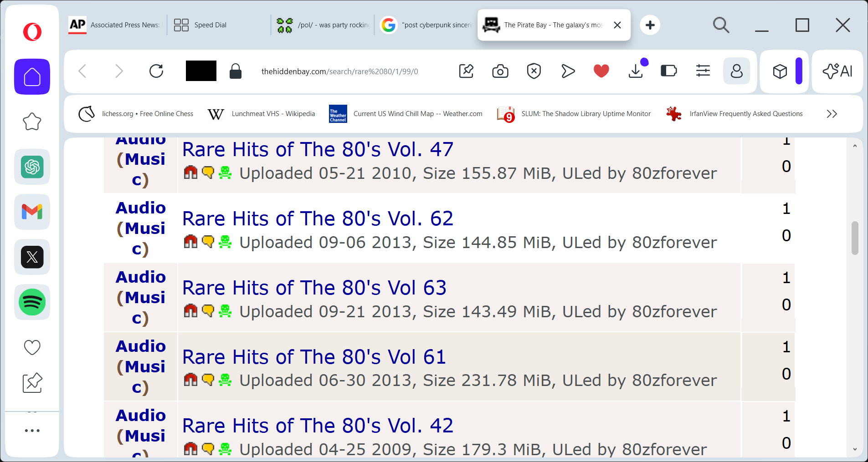Image resolution: width=868 pixels, height=462 pixels.
Task: Click the black box beside the padlock
Action: (x=201, y=71)
